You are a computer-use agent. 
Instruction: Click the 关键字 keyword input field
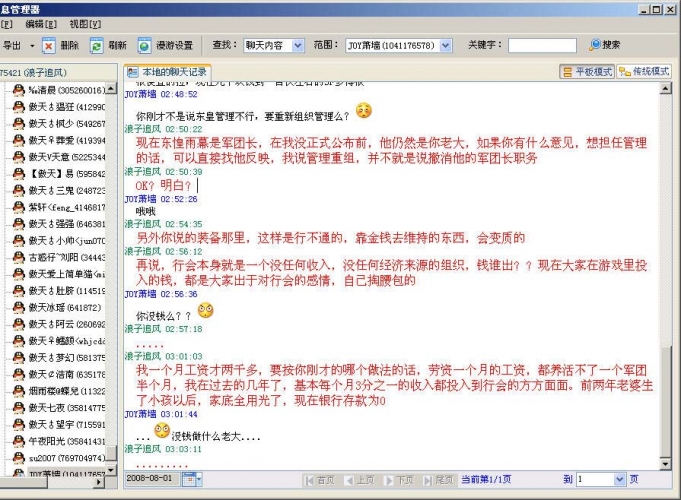tap(541, 46)
